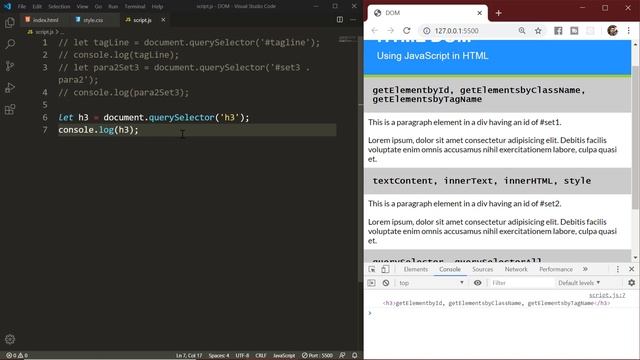Open the Chrome profile avatar
Viewport: 640px width, 360px height.
(612, 31)
